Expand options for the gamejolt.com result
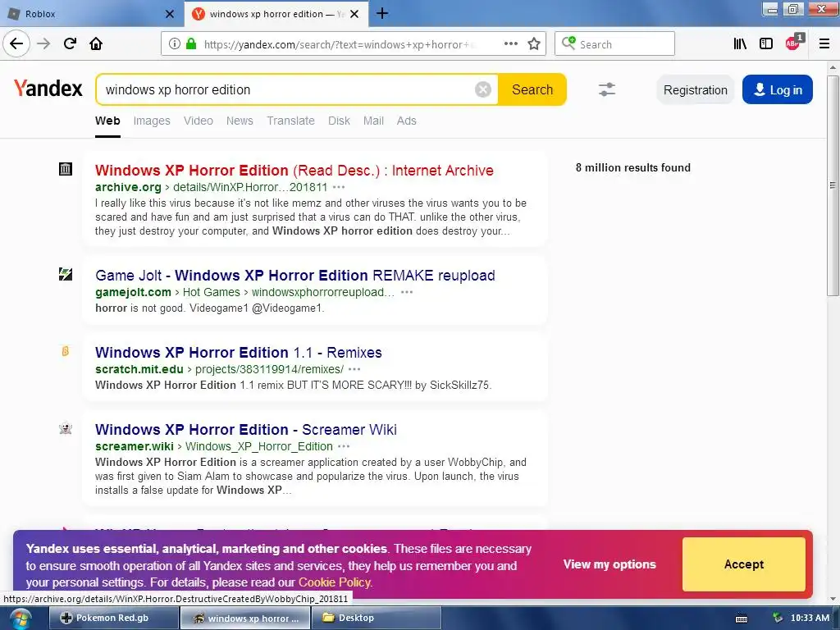This screenshot has width=840, height=630. [407, 292]
